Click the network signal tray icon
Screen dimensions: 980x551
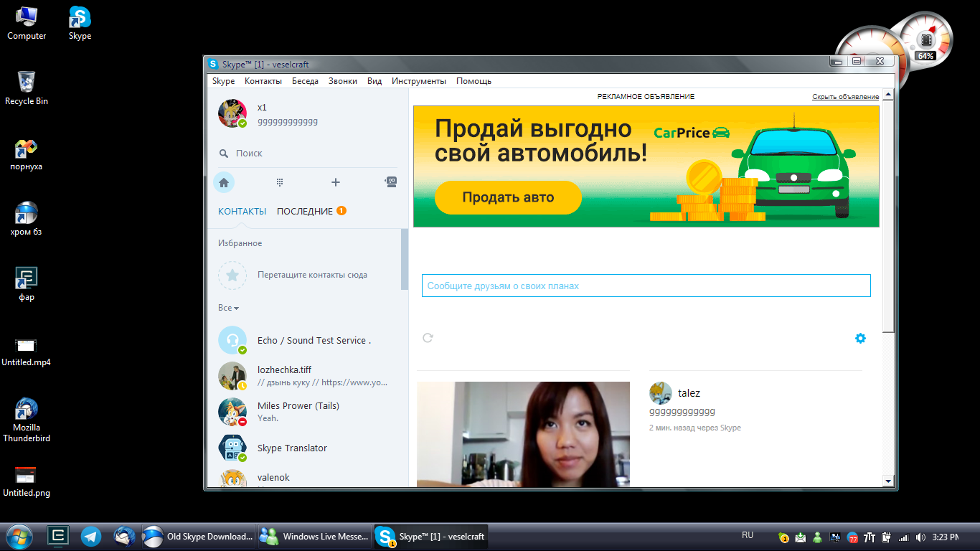(903, 537)
